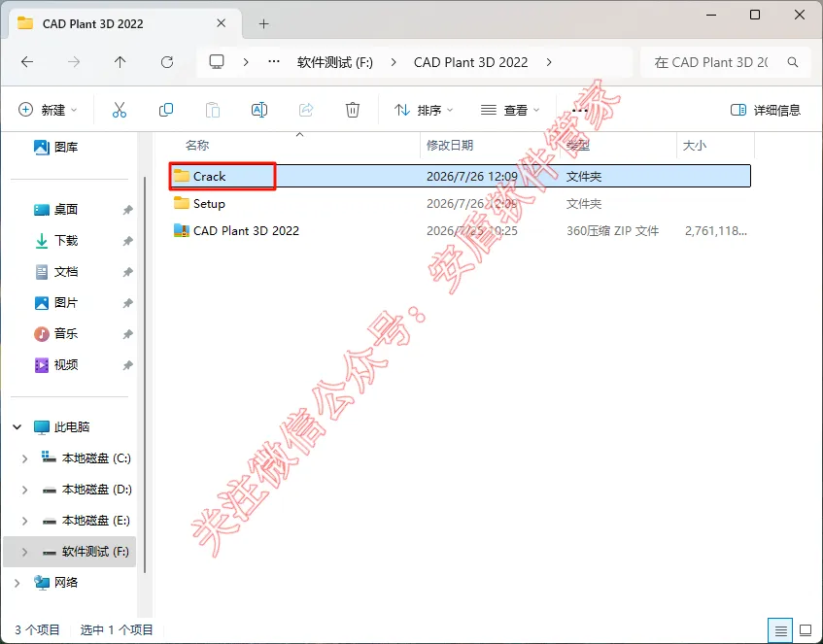Click the Copy icon in toolbar

[166, 110]
